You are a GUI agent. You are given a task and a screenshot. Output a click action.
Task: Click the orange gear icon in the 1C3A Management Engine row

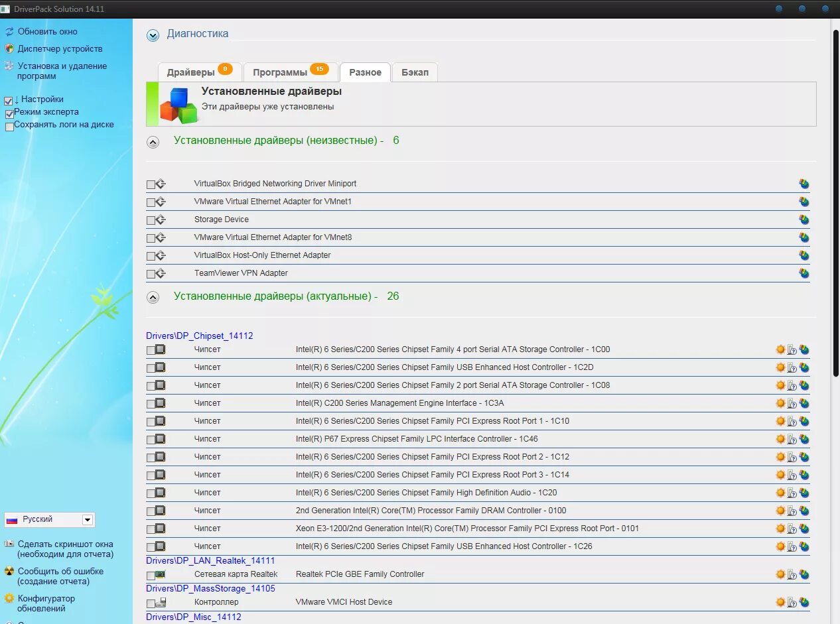[780, 403]
